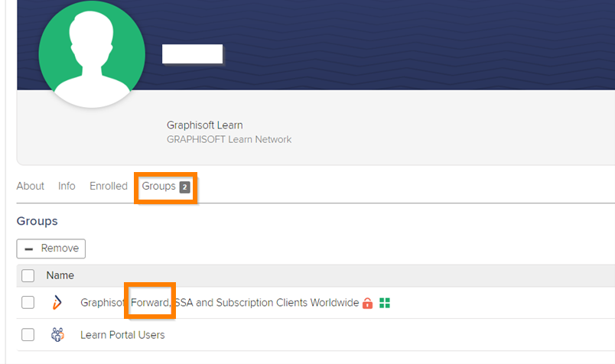Select the Groups tab
Screen dimensions: 615x364
[x=165, y=187]
